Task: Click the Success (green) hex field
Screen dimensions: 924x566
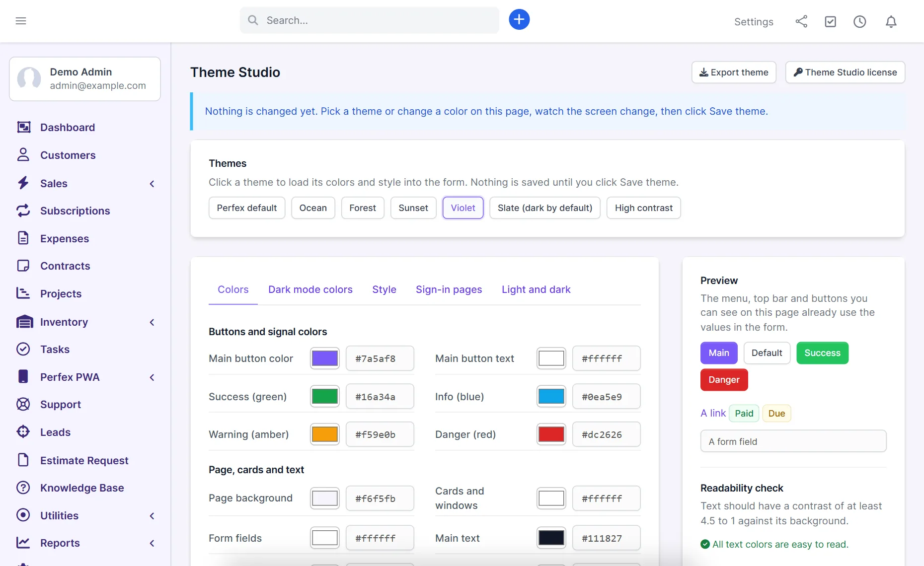Action: (x=380, y=397)
